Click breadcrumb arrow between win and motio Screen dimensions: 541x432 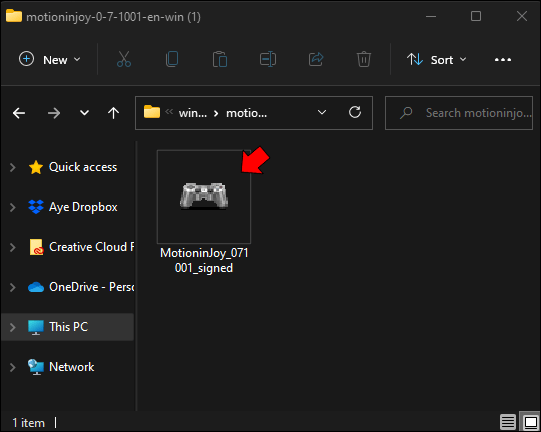click(216, 113)
